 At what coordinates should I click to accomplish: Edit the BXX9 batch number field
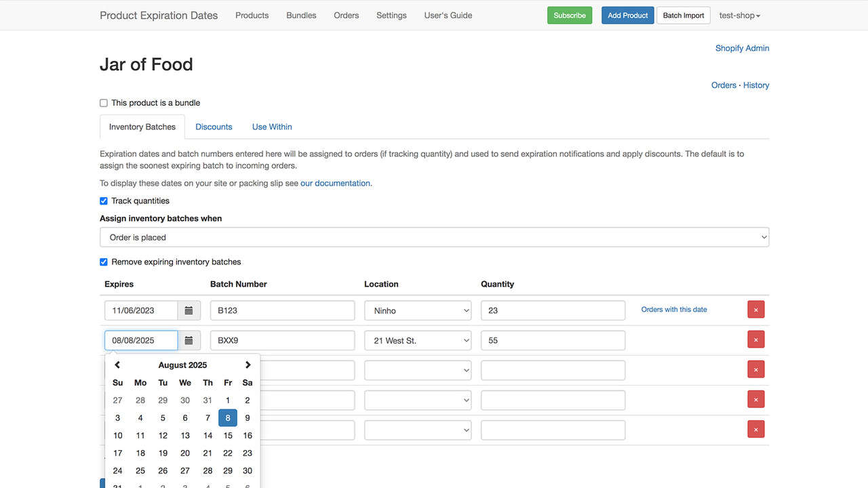tap(282, 340)
